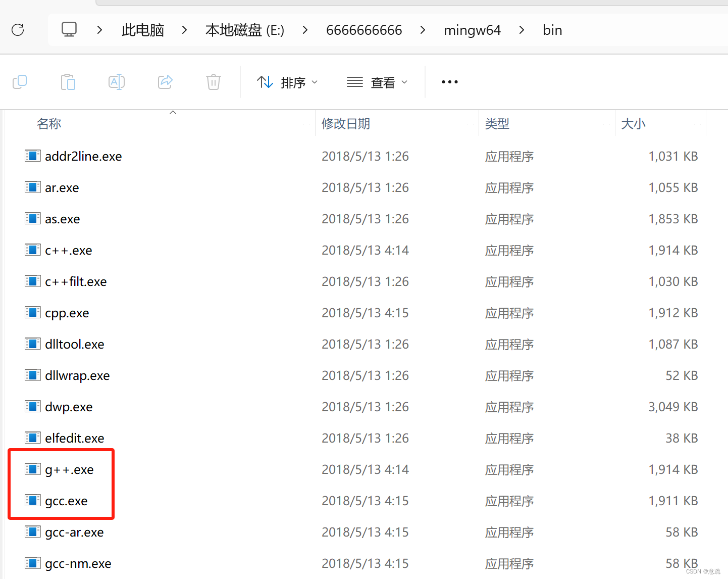Select the dlltool.exe file icon
This screenshot has height=579, width=728.
33,344
